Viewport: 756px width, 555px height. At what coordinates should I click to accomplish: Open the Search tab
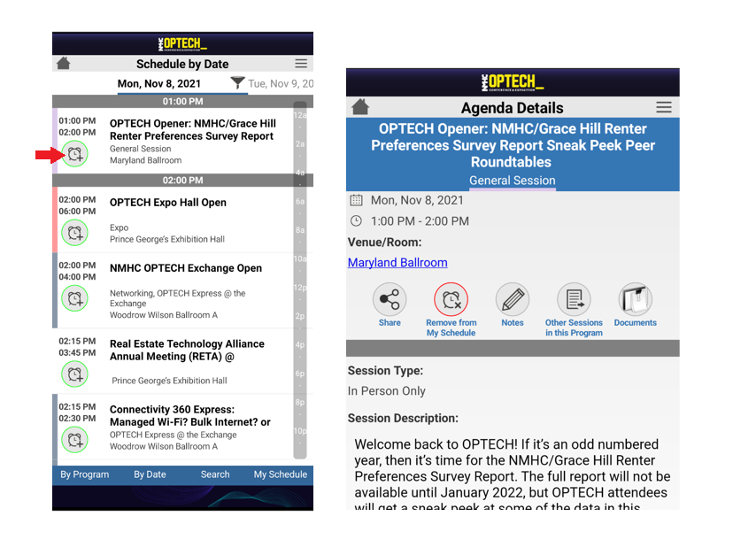coord(215,474)
